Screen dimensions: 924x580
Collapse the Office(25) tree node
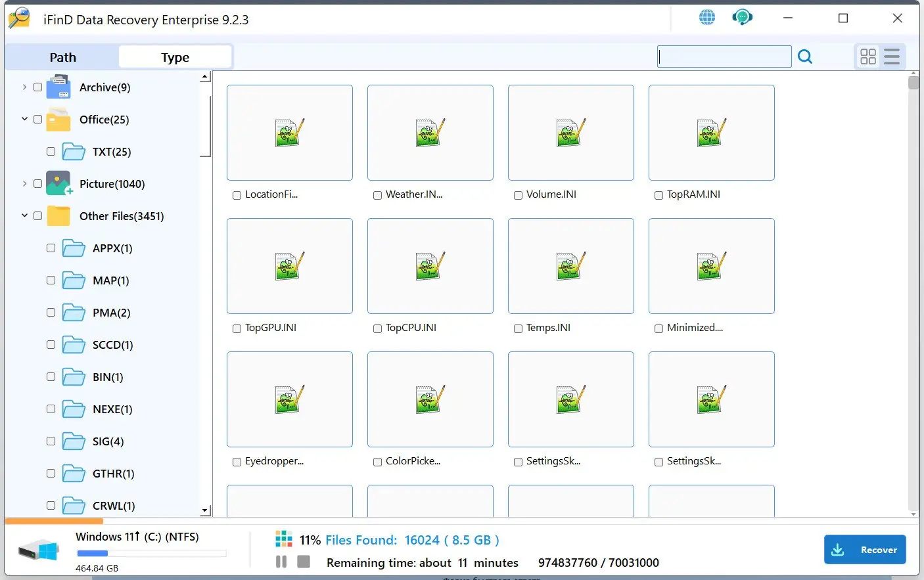24,119
